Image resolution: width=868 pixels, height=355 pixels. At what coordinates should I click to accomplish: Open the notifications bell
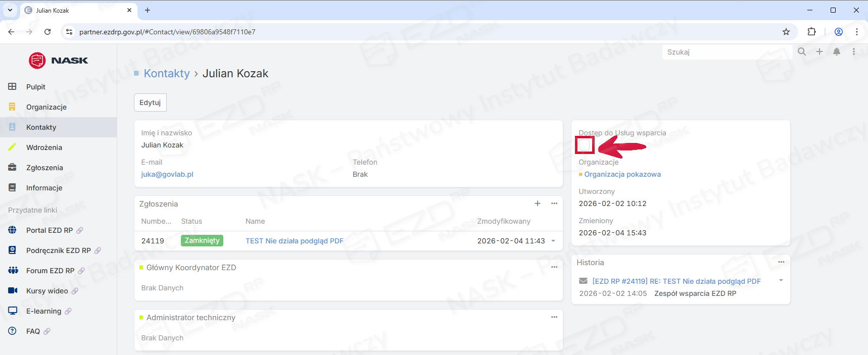[837, 52]
